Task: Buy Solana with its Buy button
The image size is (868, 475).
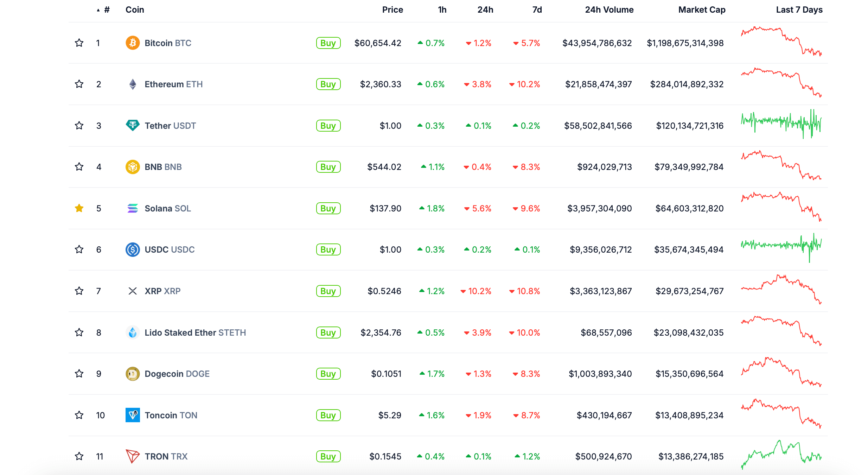Action: 328,208
